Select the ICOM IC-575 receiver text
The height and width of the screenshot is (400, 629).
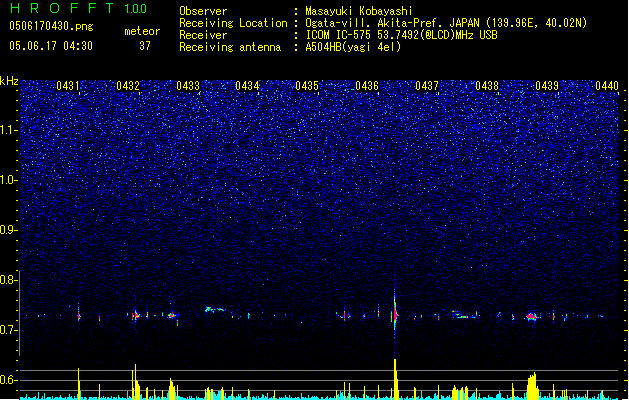(401, 35)
